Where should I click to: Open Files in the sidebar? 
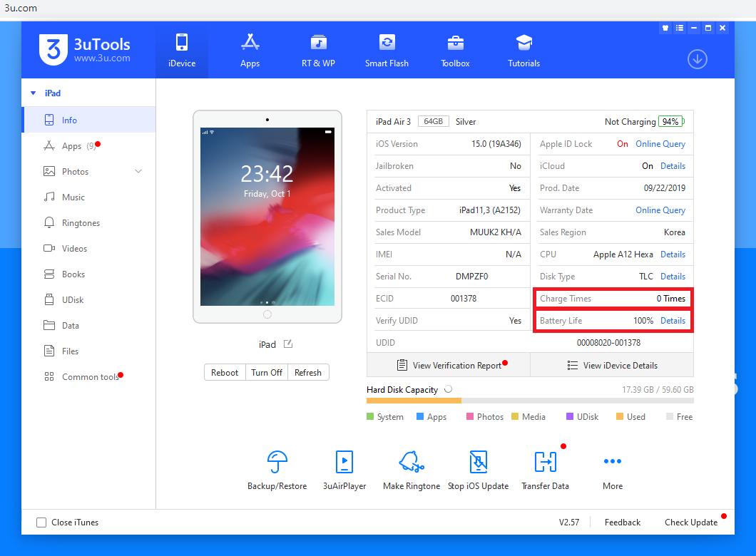click(x=88, y=351)
